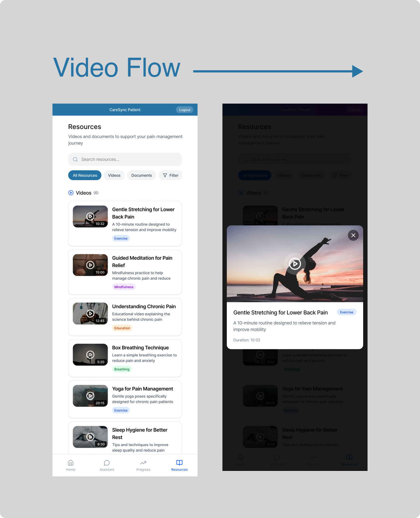Select Resources book tab in bottom navigation
Screen dimensions: 420x518
(179, 466)
